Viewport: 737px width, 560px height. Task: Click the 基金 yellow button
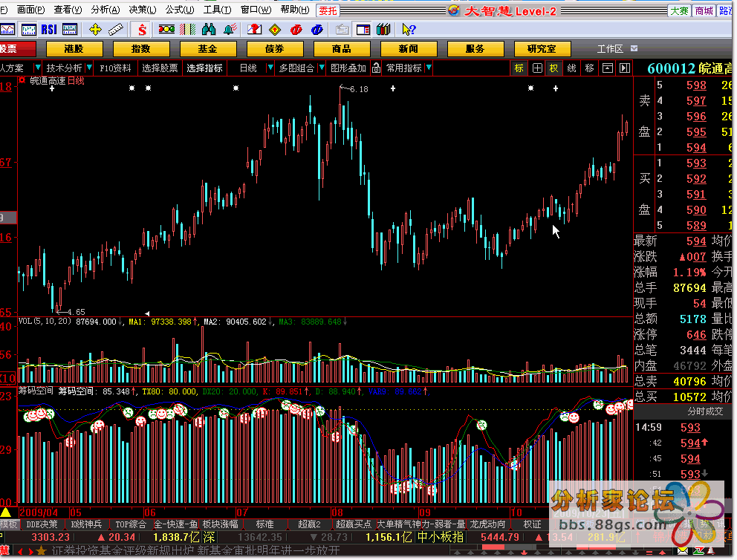click(207, 49)
